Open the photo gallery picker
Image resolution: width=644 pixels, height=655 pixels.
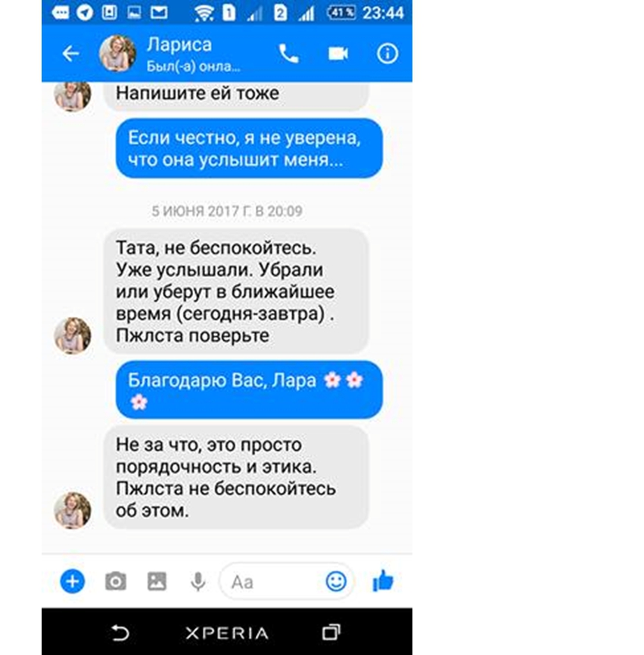[157, 581]
